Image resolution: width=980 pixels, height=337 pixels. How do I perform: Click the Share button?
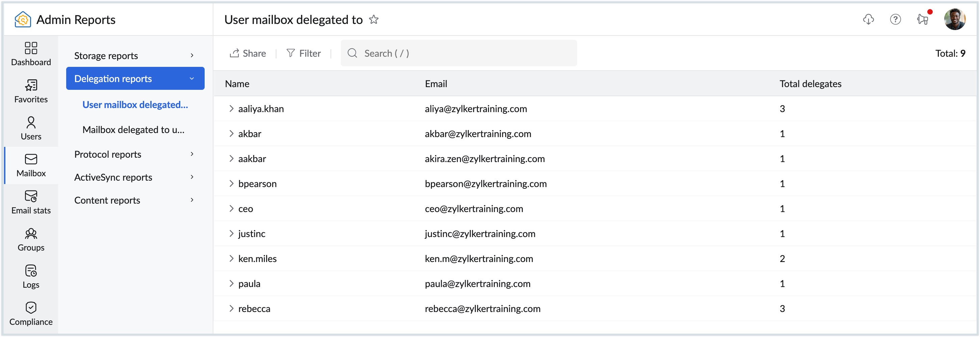pos(248,53)
